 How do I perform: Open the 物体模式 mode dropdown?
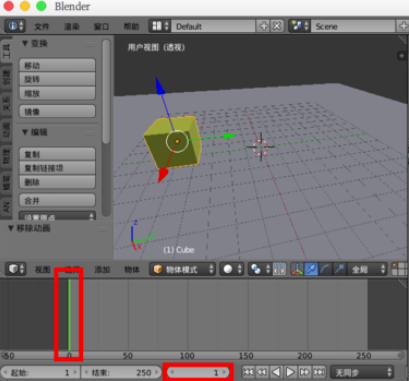tap(183, 269)
